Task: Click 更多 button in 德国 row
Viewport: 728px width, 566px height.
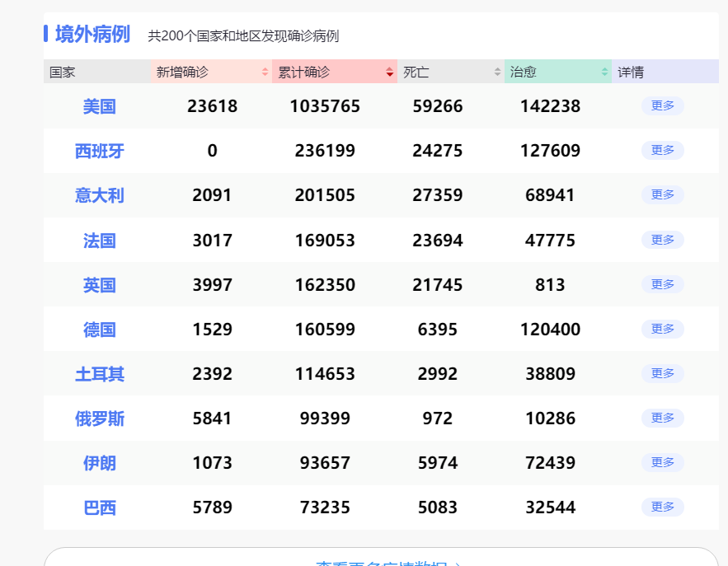Action: [x=662, y=329]
